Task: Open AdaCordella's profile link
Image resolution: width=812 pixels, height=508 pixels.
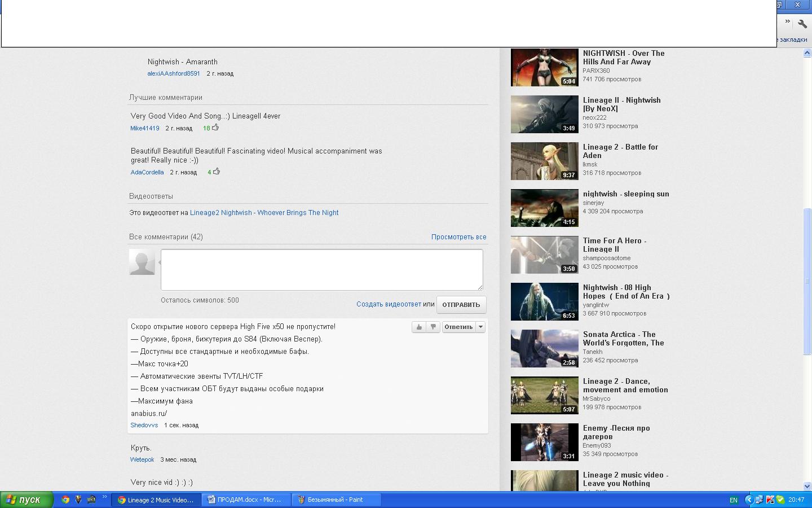Action: click(147, 172)
